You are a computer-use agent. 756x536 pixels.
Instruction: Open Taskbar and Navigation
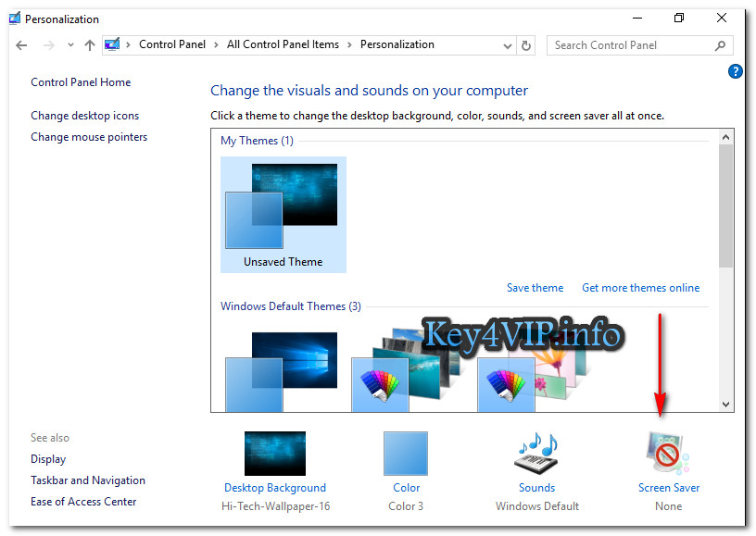click(x=88, y=480)
